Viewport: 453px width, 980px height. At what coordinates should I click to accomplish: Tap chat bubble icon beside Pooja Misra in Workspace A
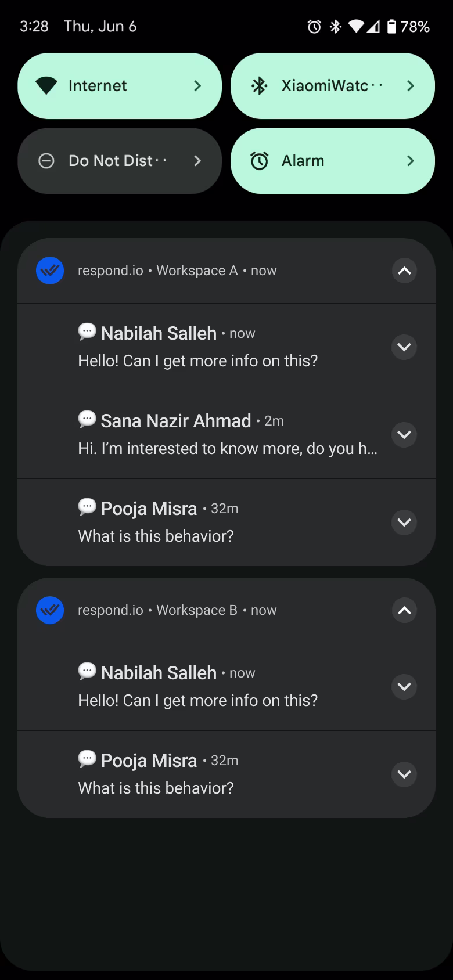pos(87,506)
